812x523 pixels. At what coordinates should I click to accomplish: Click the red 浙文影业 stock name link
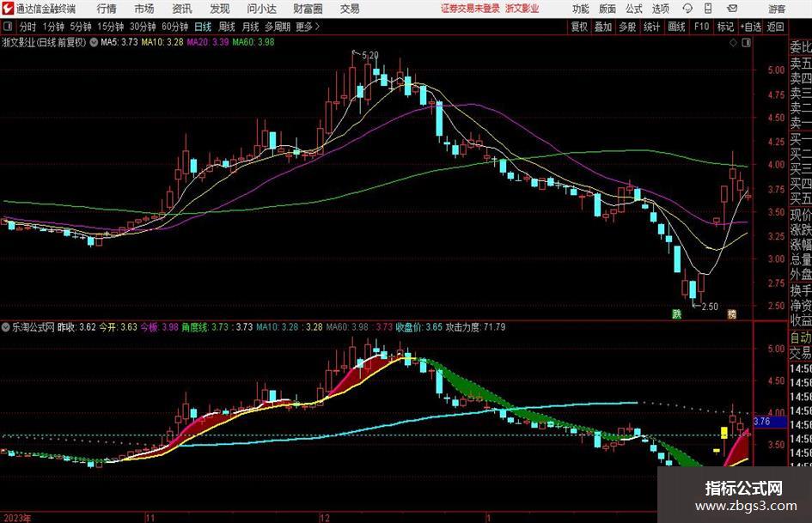point(522,9)
